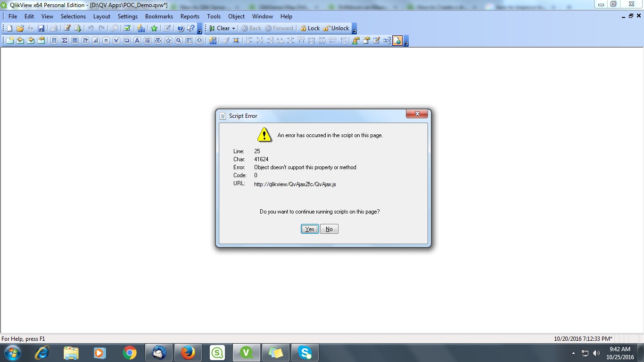Open Help Topics question mark icon
Image resolution: width=644 pixels, height=362 pixels.
pos(181,28)
